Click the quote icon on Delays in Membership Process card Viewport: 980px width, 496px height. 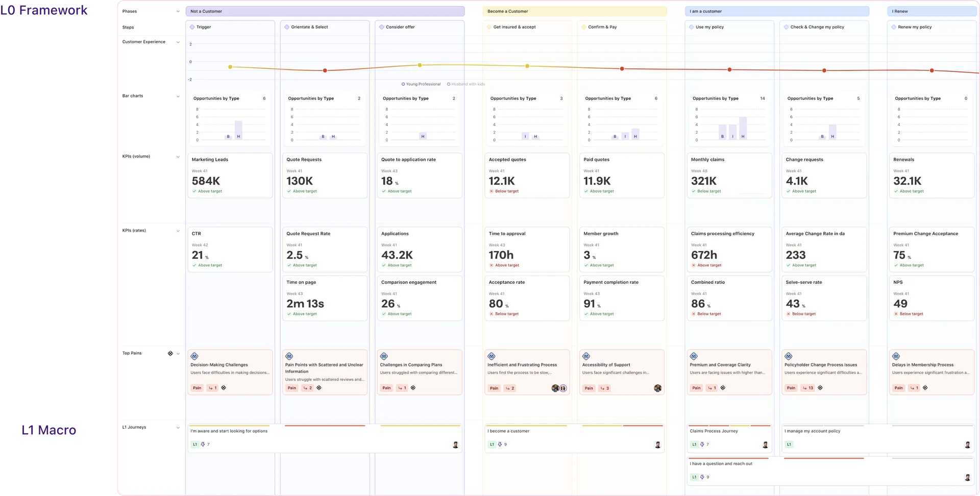[x=896, y=356]
